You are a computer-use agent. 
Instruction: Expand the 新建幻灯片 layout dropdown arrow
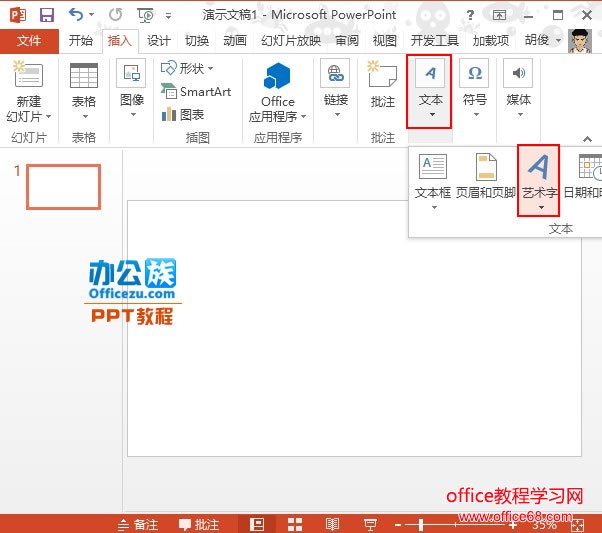48,116
